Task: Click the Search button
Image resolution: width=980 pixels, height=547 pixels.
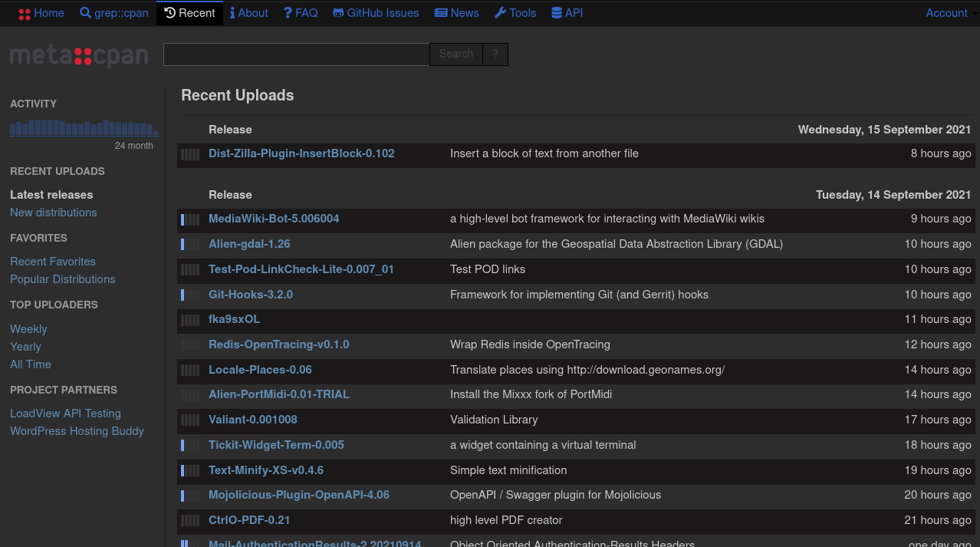Action: (456, 54)
